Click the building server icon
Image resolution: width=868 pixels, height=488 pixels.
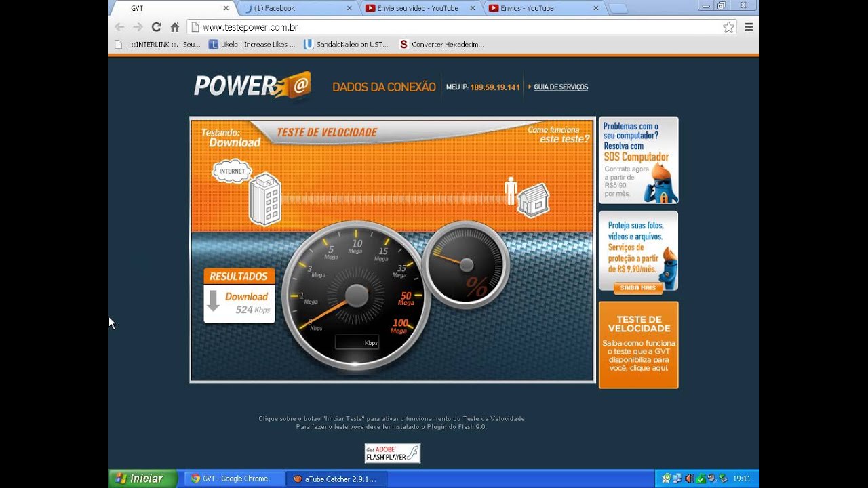point(265,199)
